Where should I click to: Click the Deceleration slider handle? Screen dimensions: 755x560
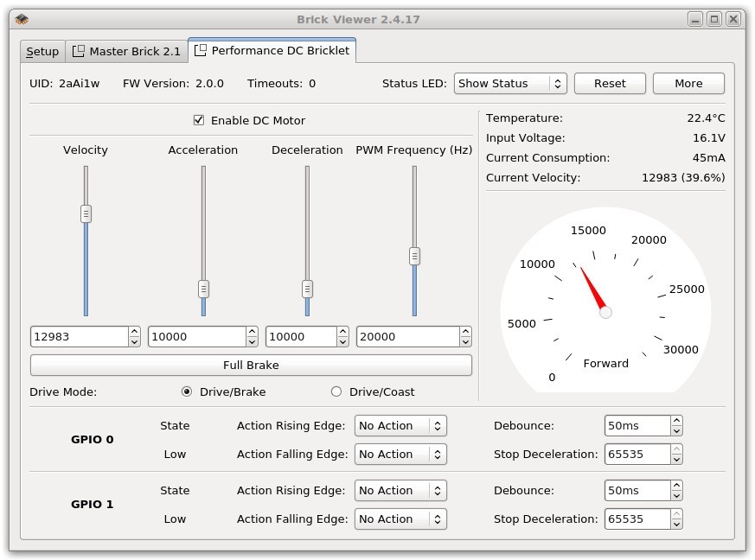point(307,290)
